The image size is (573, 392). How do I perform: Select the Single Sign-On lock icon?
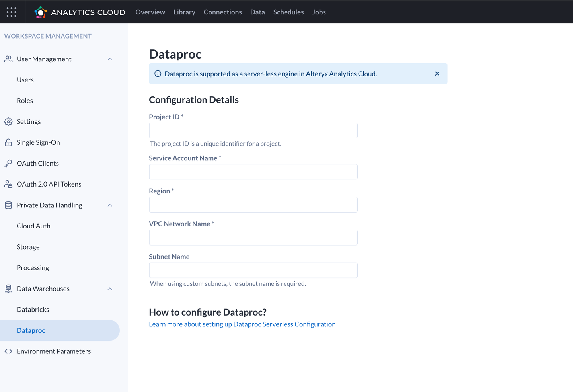(x=8, y=142)
